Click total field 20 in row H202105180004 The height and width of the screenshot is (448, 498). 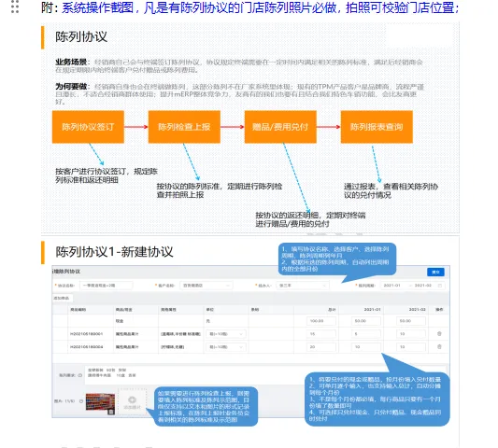tap(321, 347)
